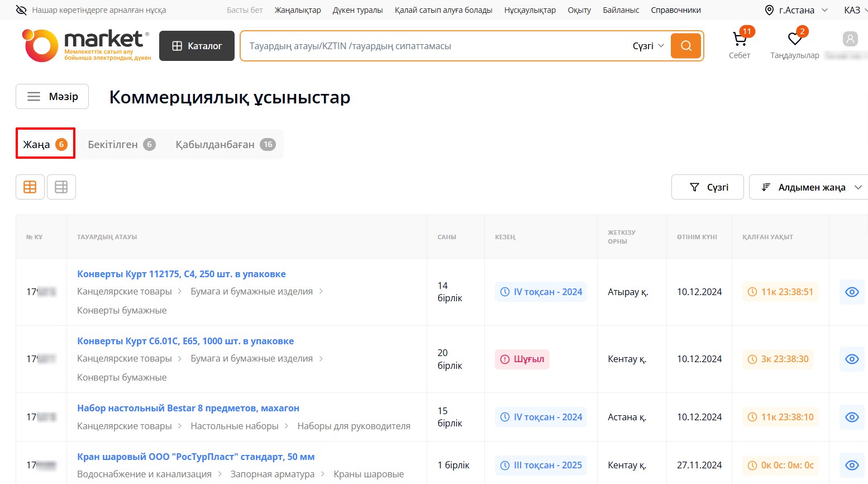868x484 pixels.
Task: Switch to the Бекітілген tab
Action: point(121,144)
